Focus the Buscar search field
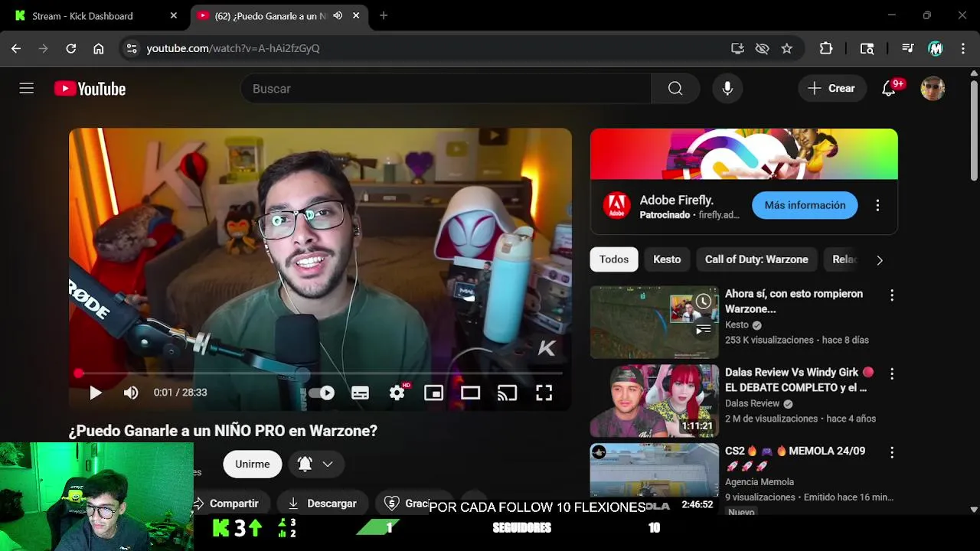980x551 pixels. 446,89
